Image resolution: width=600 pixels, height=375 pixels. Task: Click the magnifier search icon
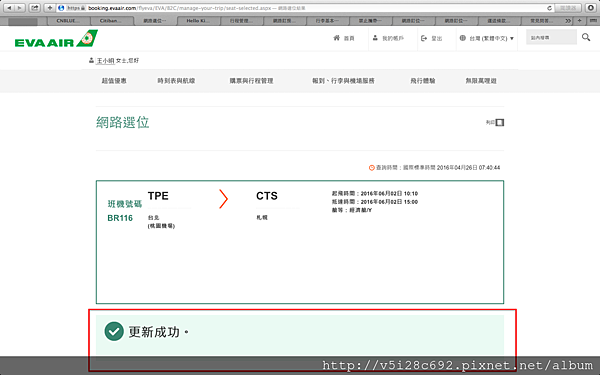[x=586, y=37]
